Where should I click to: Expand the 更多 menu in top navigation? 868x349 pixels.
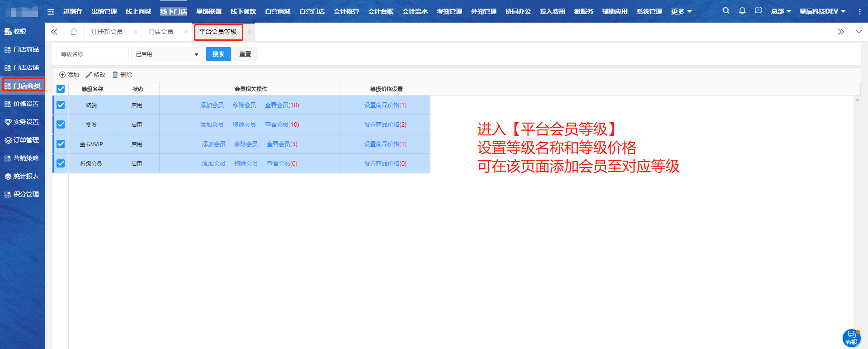tap(681, 11)
